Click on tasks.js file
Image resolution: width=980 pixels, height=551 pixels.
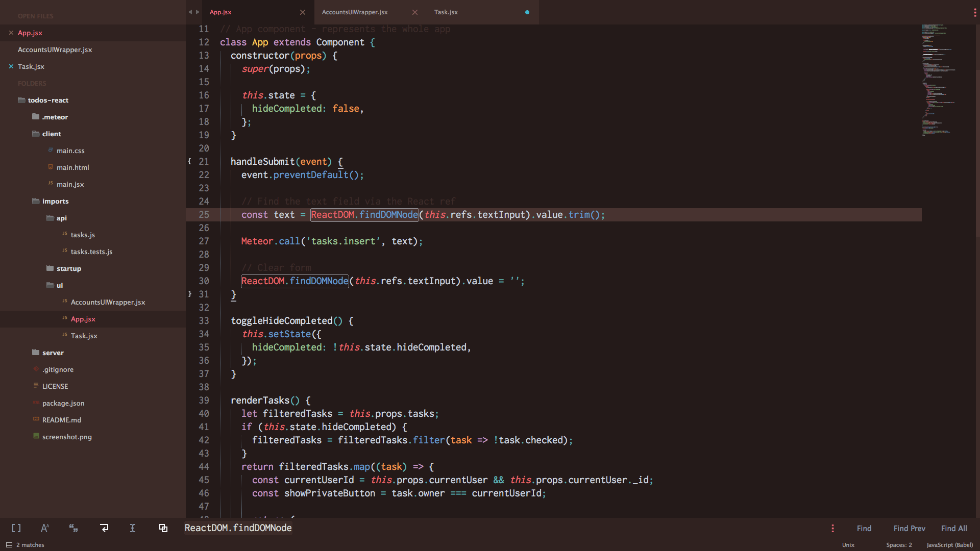(x=82, y=234)
